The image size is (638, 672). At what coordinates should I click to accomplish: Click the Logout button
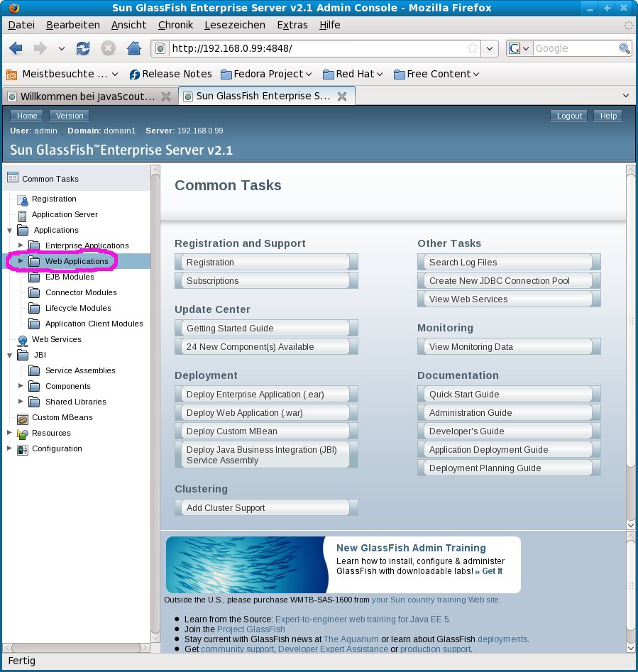[568, 116]
